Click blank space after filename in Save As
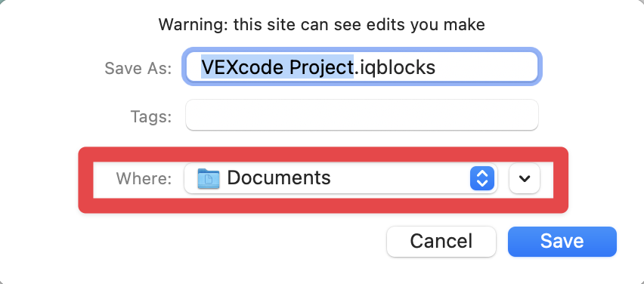644x284 pixels. (485, 67)
